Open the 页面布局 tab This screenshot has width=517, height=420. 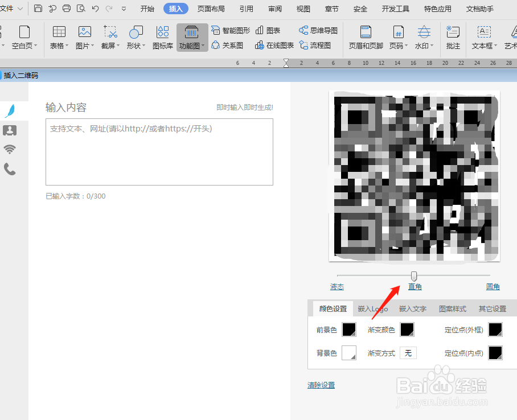211,9
